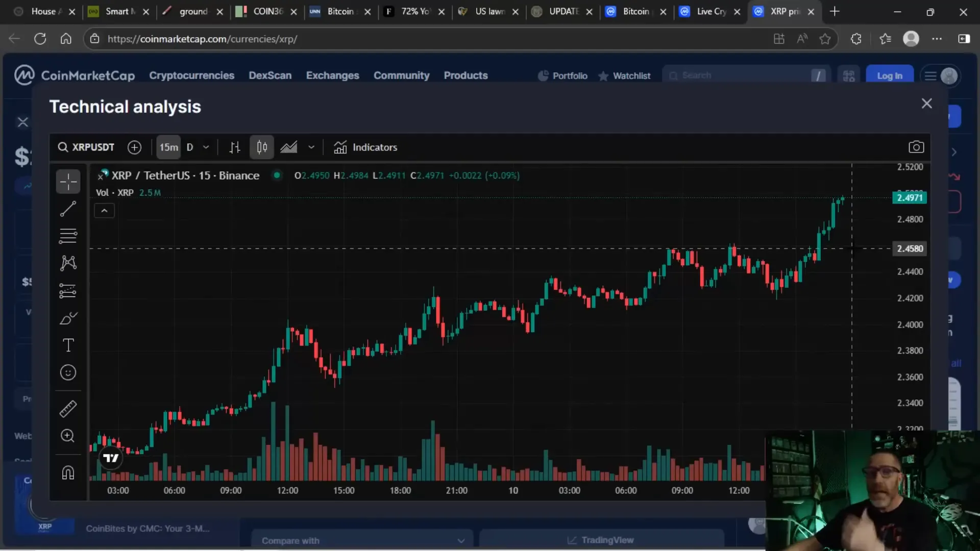Select the 15m timeframe
The image size is (980, 551).
pyautogui.click(x=168, y=147)
